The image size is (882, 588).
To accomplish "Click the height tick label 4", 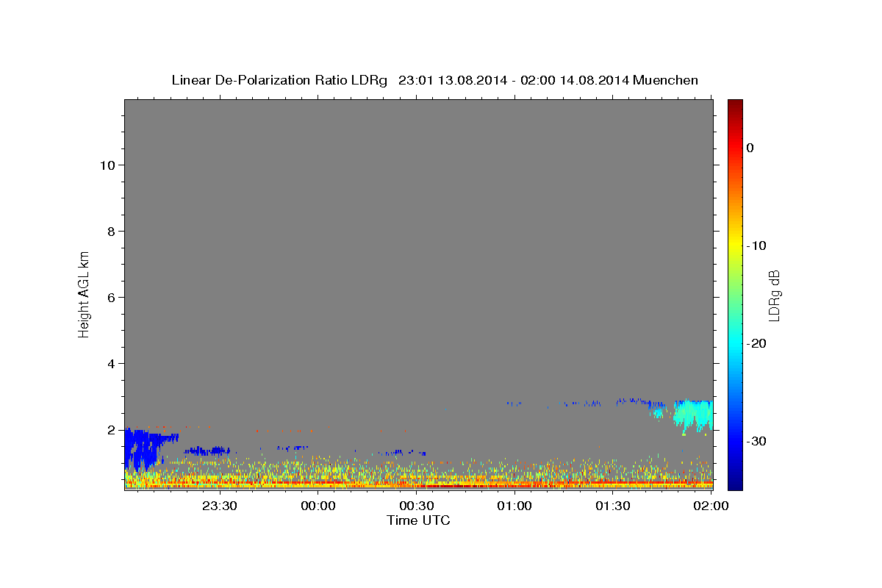I will pyautogui.click(x=110, y=363).
